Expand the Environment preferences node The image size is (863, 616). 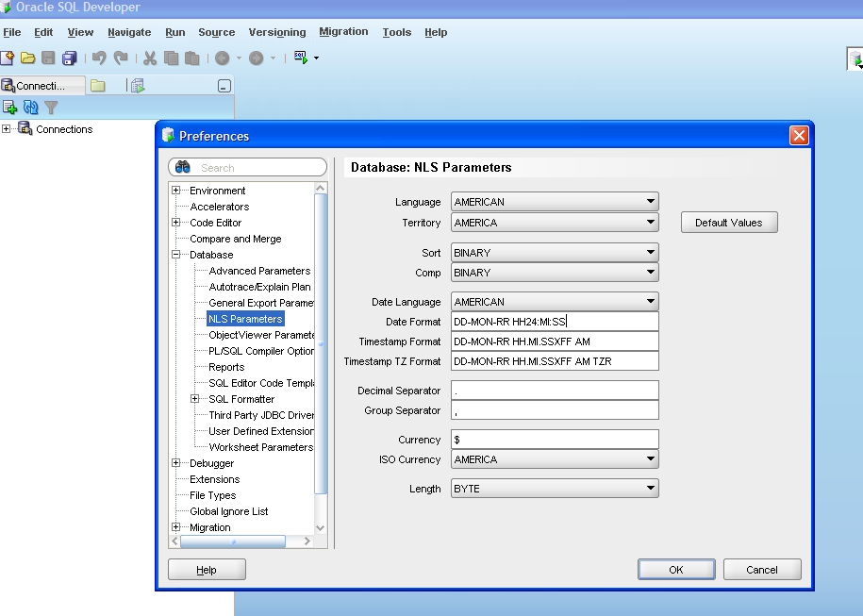tap(175, 191)
